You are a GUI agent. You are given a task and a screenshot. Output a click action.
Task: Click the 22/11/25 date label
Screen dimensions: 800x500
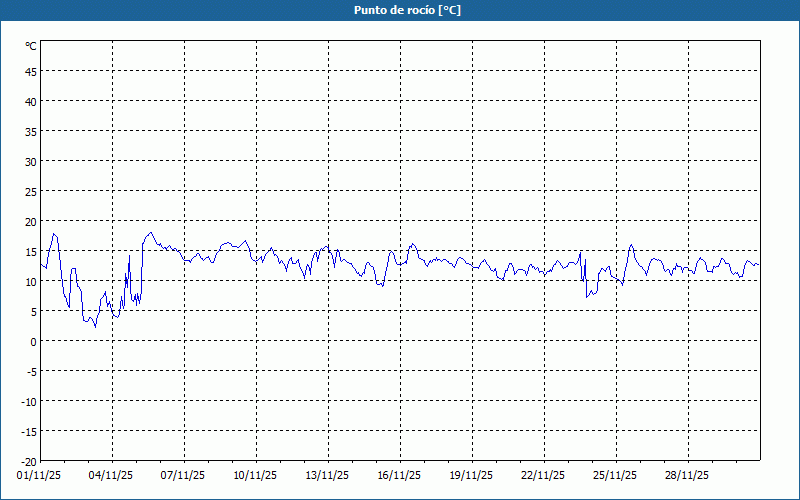pos(543,476)
